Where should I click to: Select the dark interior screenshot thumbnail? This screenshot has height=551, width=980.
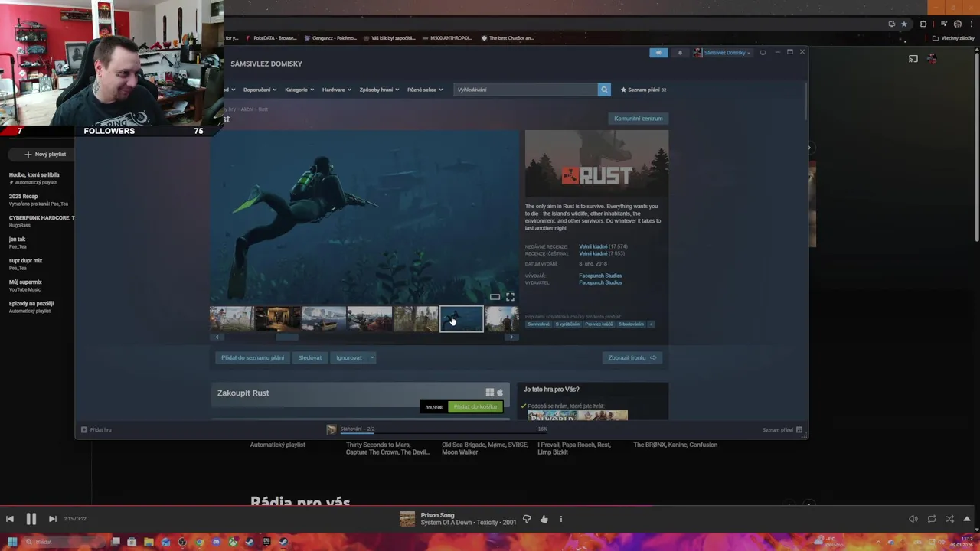click(277, 319)
